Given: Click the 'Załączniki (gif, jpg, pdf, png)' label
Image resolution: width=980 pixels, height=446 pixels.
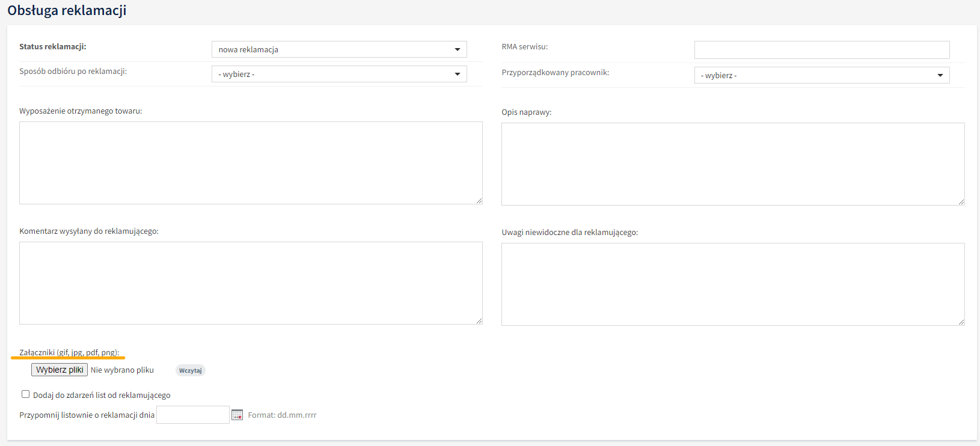Looking at the screenshot, I should click(69, 352).
